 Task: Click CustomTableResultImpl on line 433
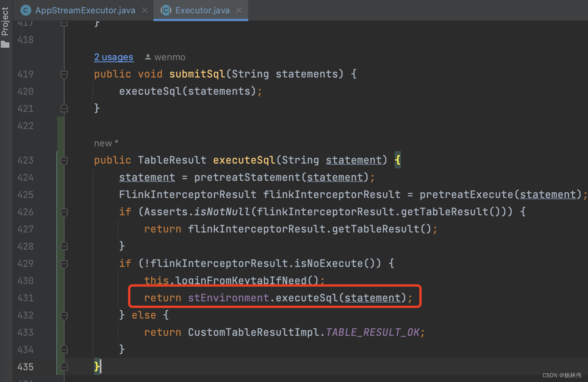point(254,332)
